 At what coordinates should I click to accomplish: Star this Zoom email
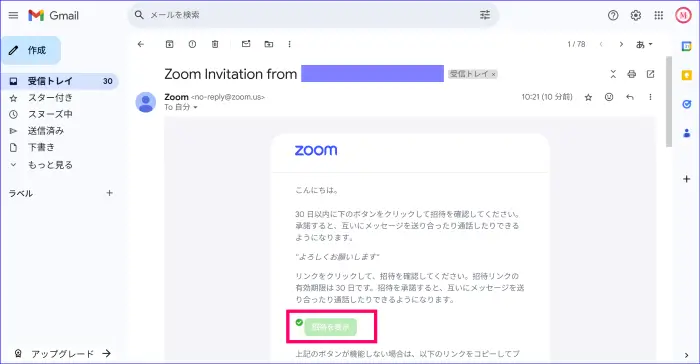click(x=588, y=97)
